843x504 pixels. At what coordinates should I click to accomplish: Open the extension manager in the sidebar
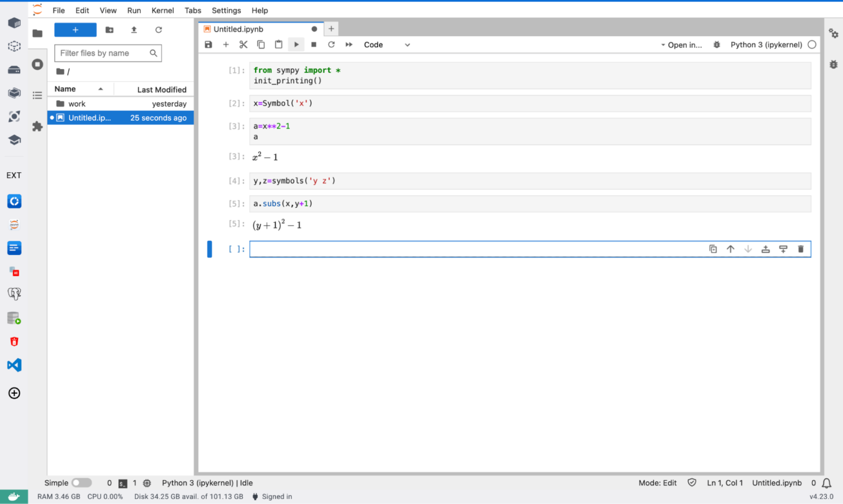pos(37,126)
